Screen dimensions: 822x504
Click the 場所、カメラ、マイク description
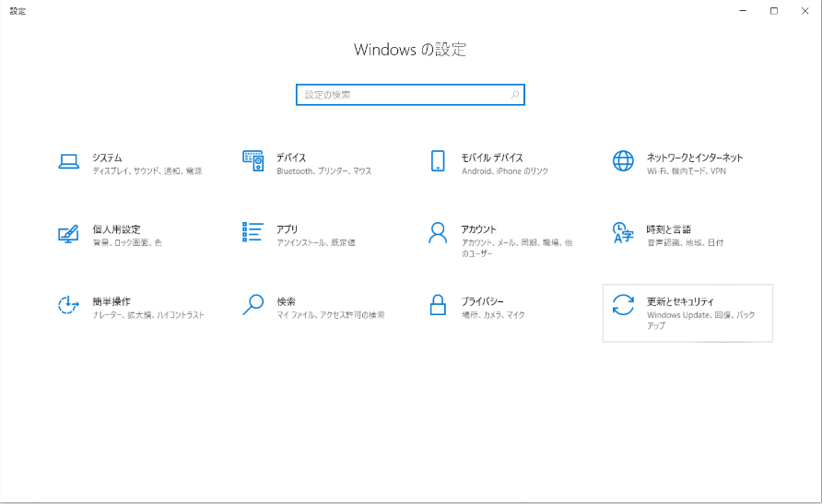pyautogui.click(x=493, y=315)
